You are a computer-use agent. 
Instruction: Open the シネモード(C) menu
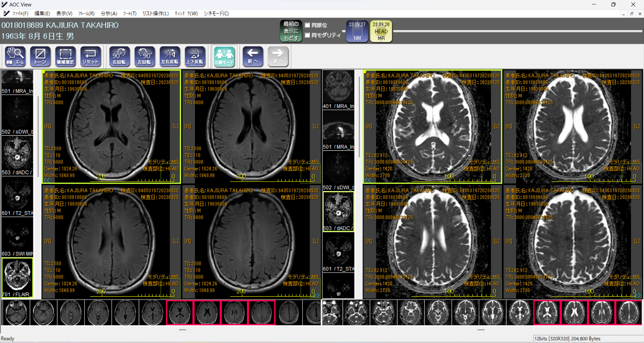216,13
